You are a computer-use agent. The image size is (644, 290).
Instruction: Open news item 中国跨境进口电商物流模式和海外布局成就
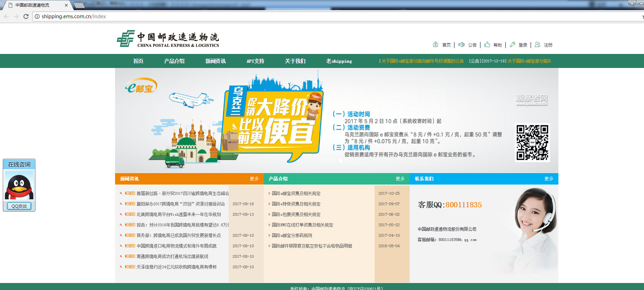[176, 246]
